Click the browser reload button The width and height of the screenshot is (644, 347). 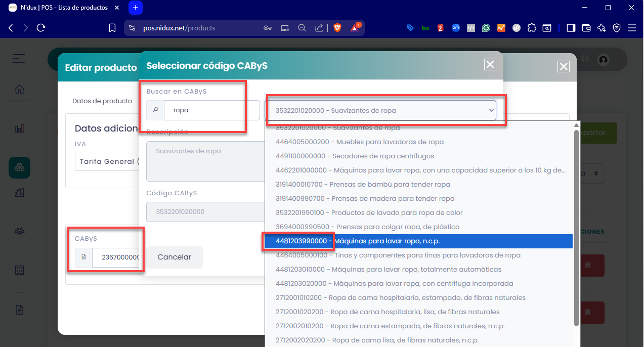click(41, 28)
